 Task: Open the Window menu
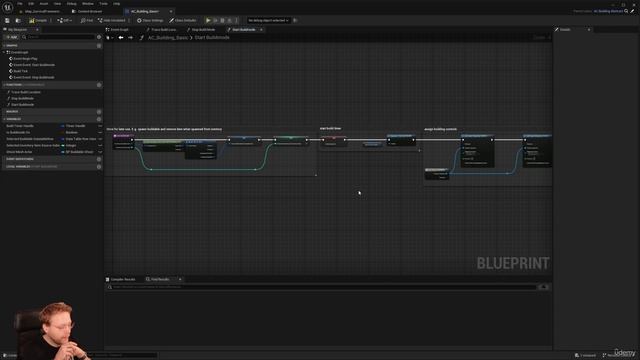point(87,4)
